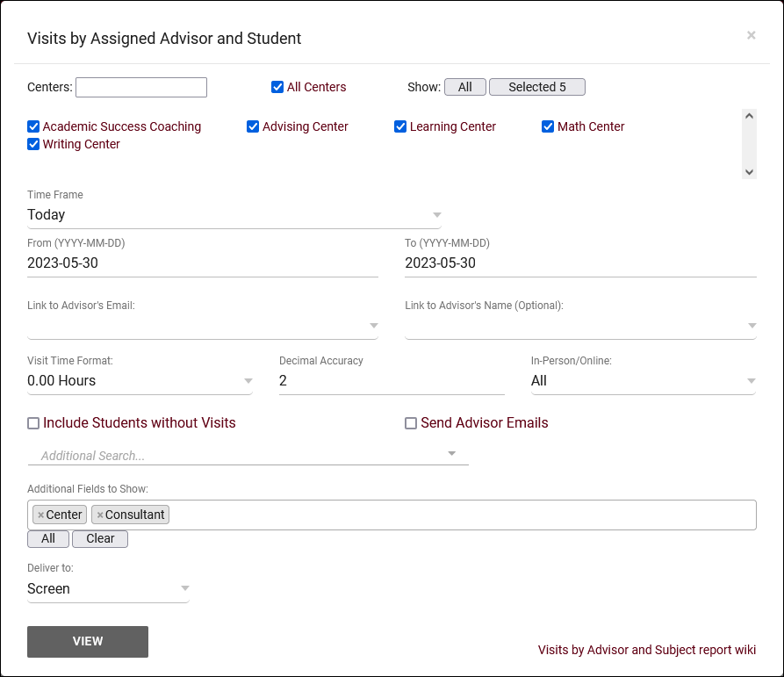Remove the Center tag from additional fields
The height and width of the screenshot is (677, 784).
40,515
